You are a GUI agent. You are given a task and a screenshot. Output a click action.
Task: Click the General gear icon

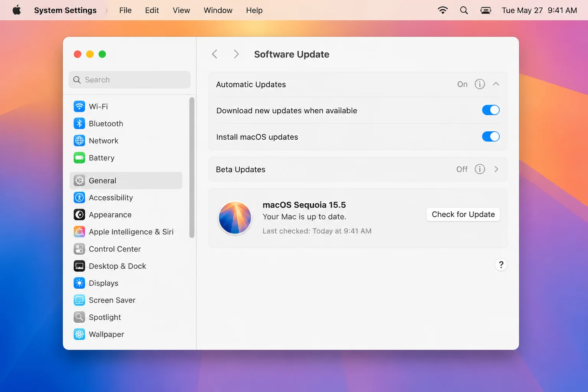(x=79, y=180)
